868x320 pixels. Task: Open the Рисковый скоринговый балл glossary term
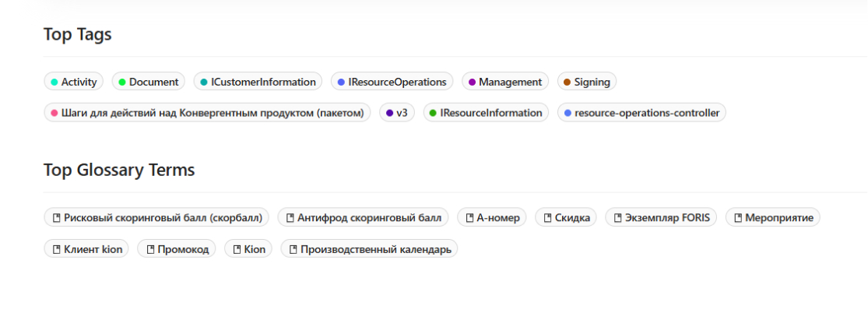point(156,217)
